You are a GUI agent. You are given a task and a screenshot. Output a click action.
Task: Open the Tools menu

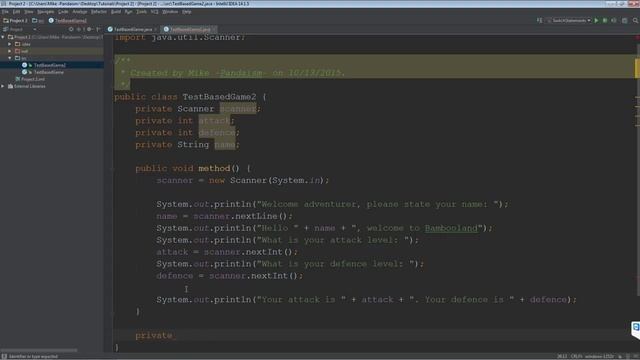point(141,12)
